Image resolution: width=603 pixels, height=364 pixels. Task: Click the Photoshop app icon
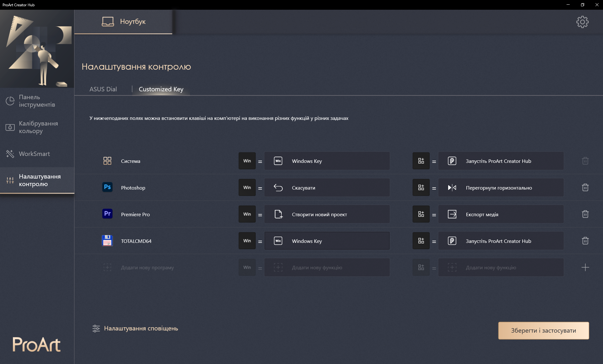107,187
